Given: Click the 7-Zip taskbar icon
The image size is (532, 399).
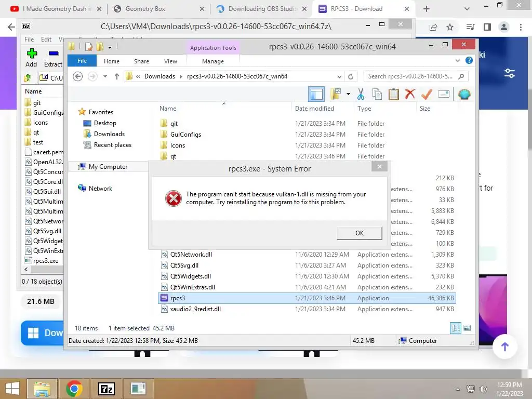Looking at the screenshot, I should click(x=106, y=389).
